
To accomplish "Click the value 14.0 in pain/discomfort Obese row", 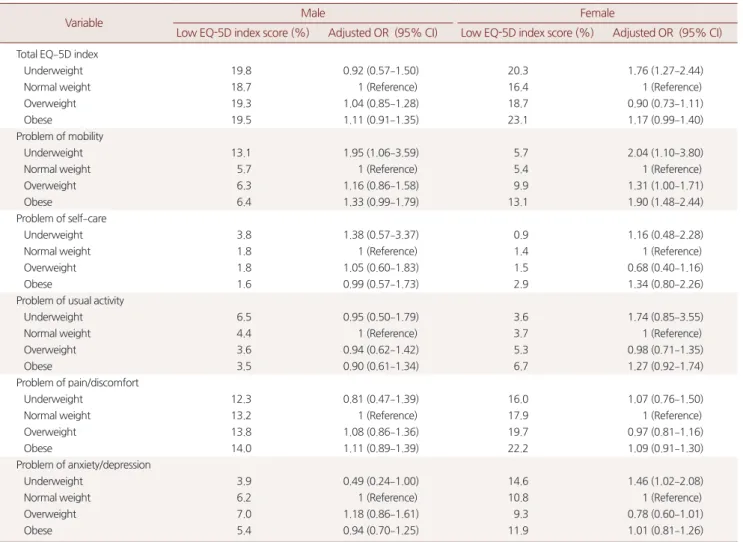I will tap(241, 449).
